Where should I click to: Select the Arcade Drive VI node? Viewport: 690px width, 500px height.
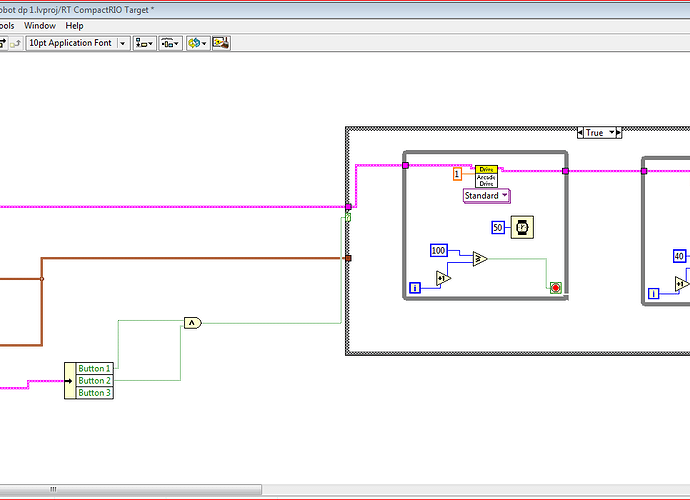click(x=486, y=176)
